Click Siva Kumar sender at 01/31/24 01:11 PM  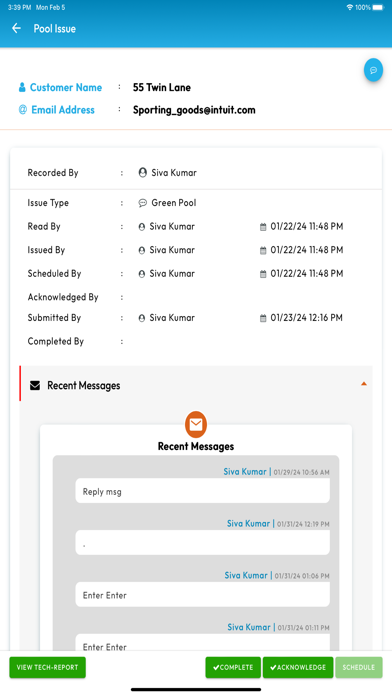click(x=249, y=627)
